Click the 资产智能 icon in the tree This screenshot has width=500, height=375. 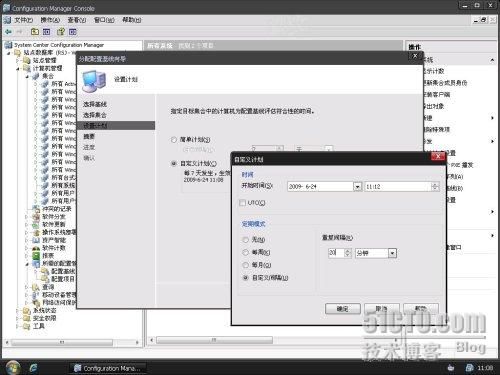pyautogui.click(x=36, y=240)
